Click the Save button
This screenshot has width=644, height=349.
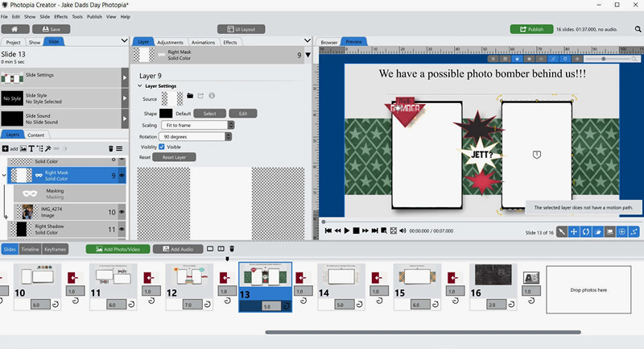pos(52,29)
